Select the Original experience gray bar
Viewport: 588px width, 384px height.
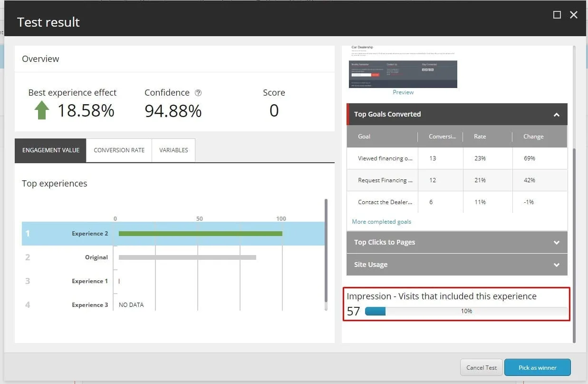coord(187,257)
